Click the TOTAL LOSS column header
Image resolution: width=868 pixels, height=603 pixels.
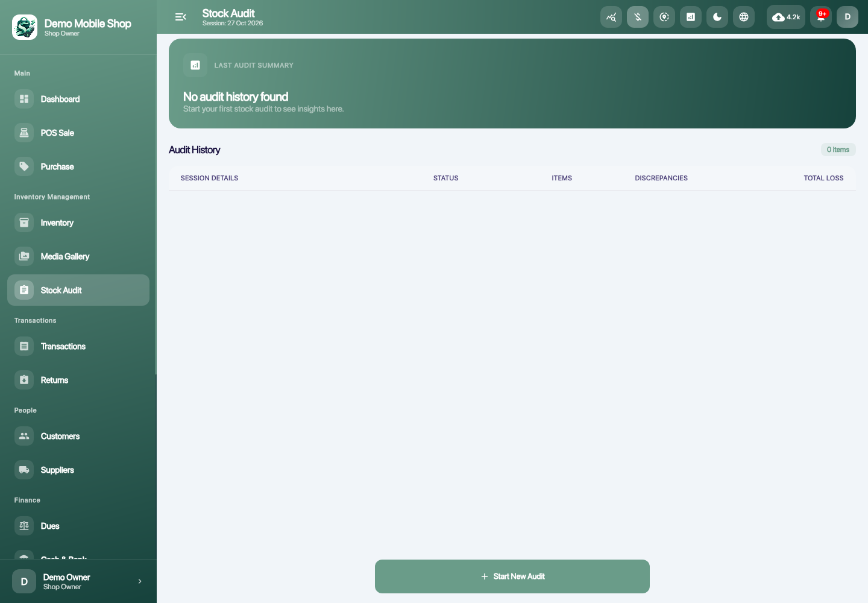pyautogui.click(x=823, y=178)
